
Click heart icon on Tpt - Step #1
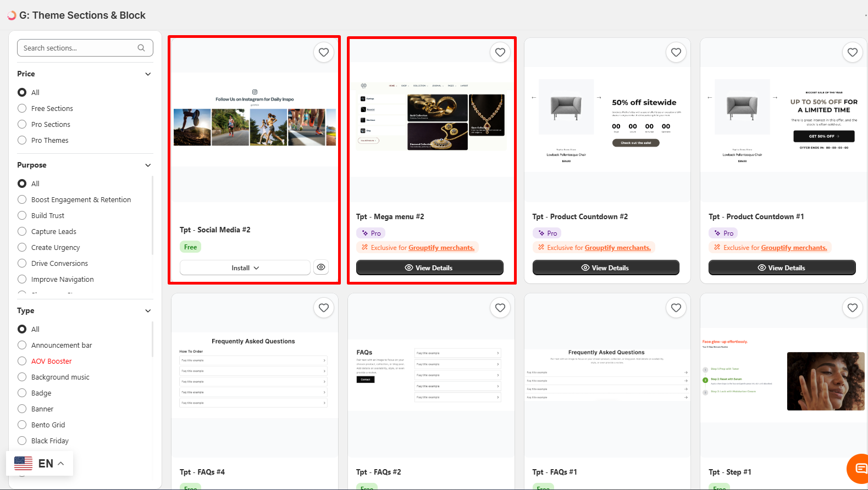click(x=853, y=308)
